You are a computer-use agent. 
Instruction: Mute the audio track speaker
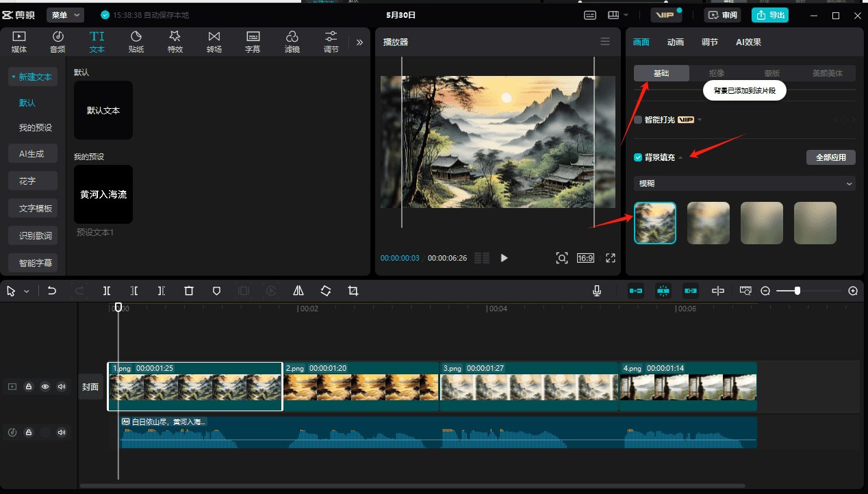click(62, 432)
